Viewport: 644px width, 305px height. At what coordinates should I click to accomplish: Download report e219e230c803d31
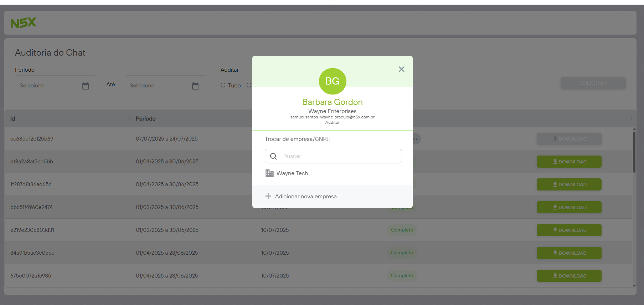pos(569,230)
